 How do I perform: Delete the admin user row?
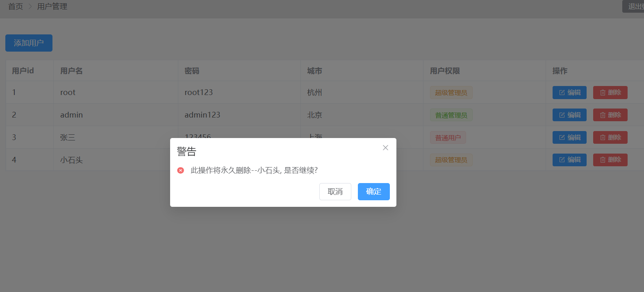pos(610,115)
